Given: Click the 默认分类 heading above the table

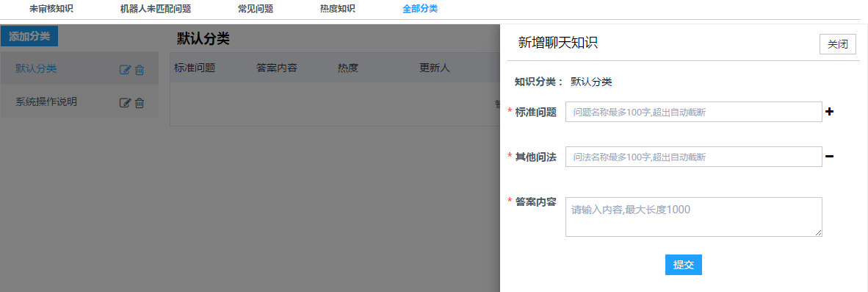Looking at the screenshot, I should pyautogui.click(x=203, y=38).
